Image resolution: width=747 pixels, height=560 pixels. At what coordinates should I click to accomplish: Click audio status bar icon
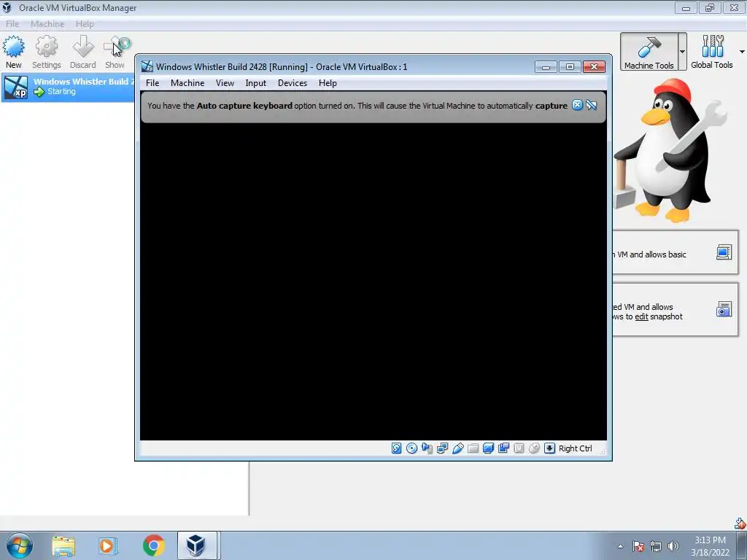click(x=427, y=448)
